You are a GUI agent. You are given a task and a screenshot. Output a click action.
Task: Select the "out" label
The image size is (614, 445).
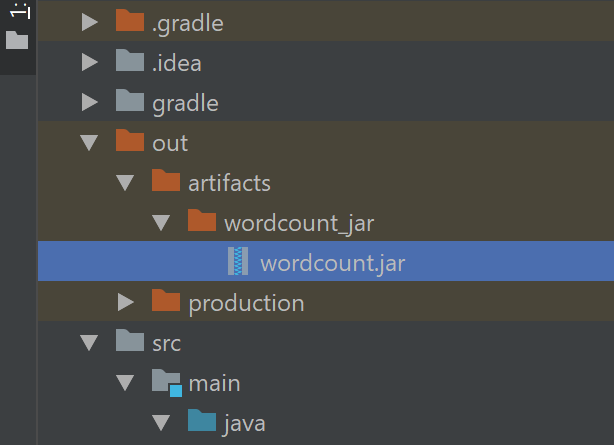170,143
